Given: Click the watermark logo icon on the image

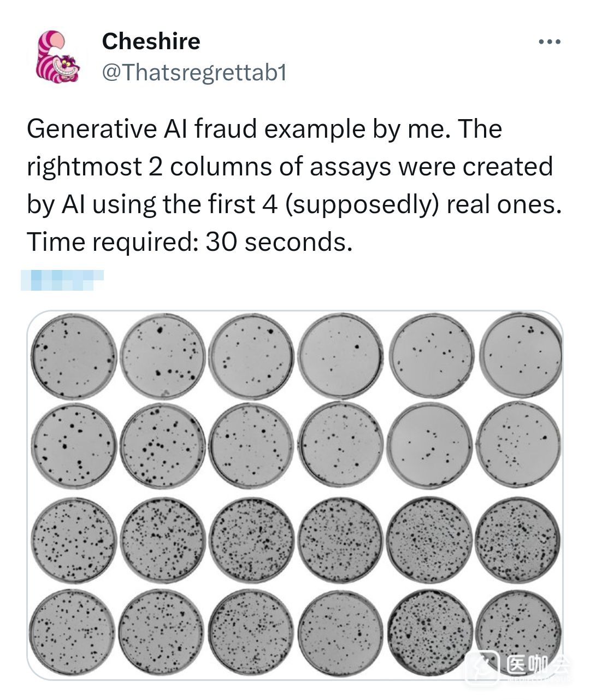Looking at the screenshot, I should (x=481, y=667).
